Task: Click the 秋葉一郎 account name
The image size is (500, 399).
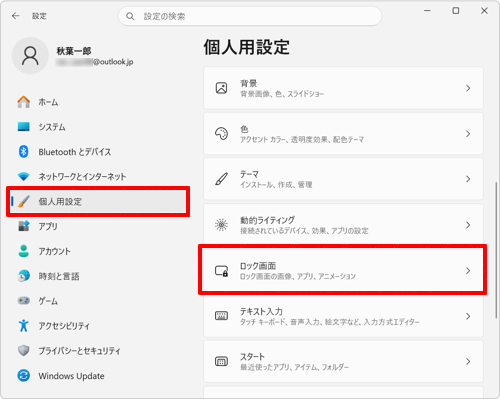Action: [x=74, y=51]
